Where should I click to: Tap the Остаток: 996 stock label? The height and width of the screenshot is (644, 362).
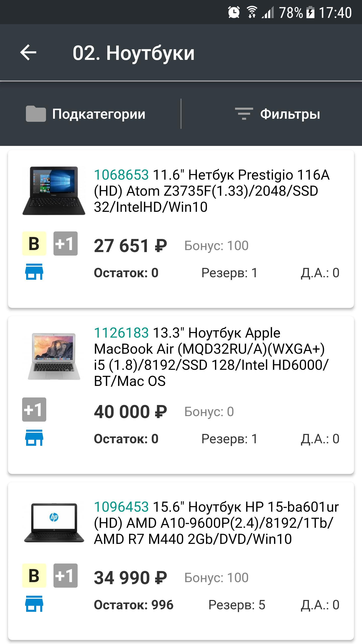tap(134, 605)
